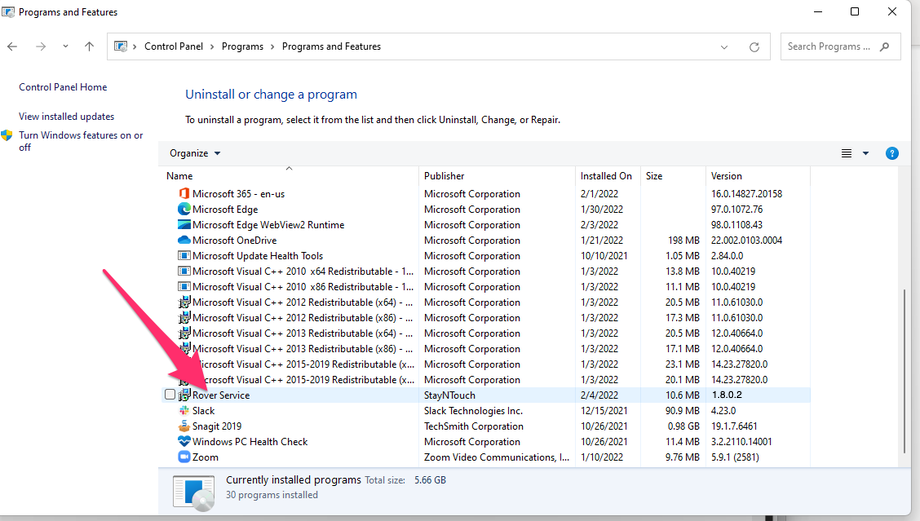Expand the chevron before Control Panel breadcrumb
Screen dimensions: 920x521
click(134, 46)
